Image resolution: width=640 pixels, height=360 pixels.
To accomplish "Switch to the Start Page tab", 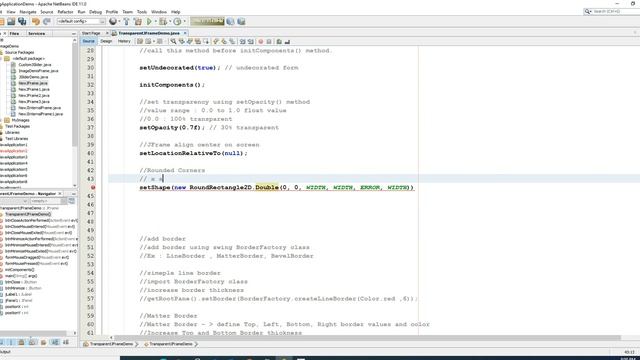I will (91, 33).
